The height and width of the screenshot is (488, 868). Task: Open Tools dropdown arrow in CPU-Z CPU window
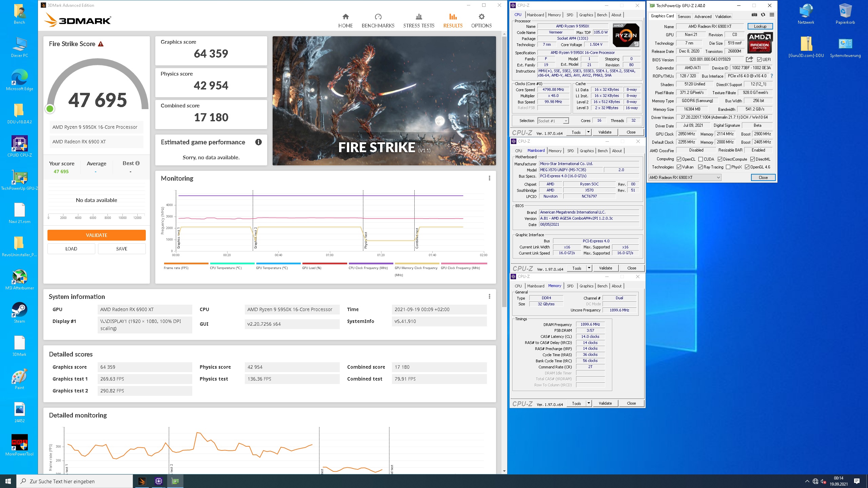(x=589, y=132)
